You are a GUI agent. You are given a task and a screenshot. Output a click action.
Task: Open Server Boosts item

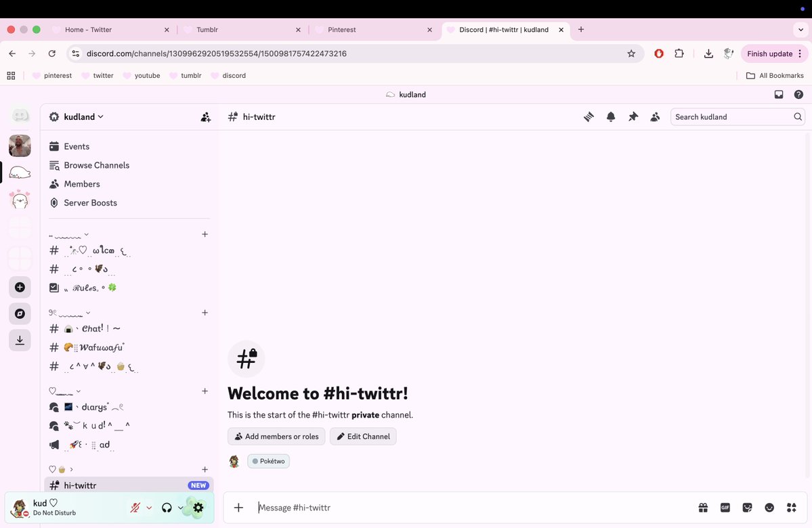tap(129, 202)
